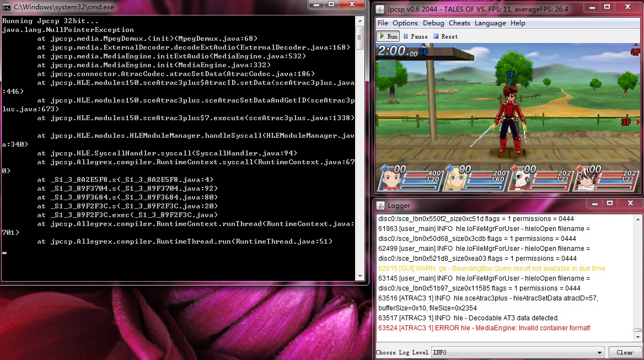This screenshot has width=644, height=360.
Task: Click Logger scrollbar down arrow
Action: [x=637, y=337]
